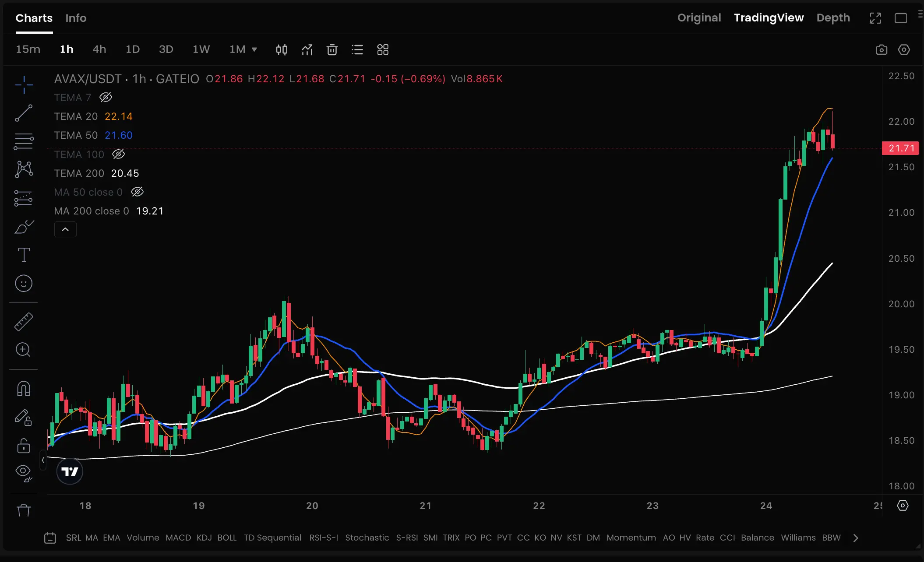Image resolution: width=924 pixels, height=562 pixels.
Task: Add the Stochastic indicator from bottom bar
Action: (367, 537)
